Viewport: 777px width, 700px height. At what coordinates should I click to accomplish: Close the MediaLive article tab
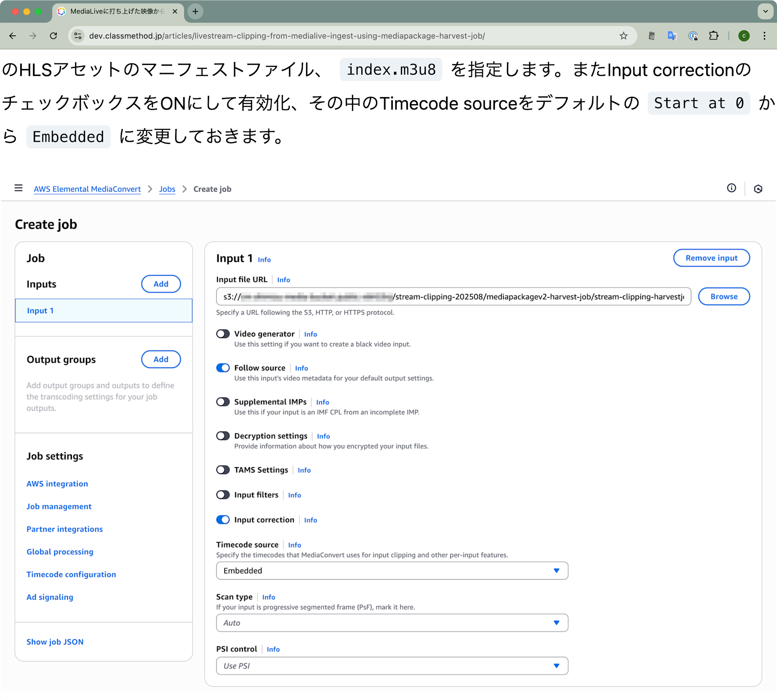(175, 11)
